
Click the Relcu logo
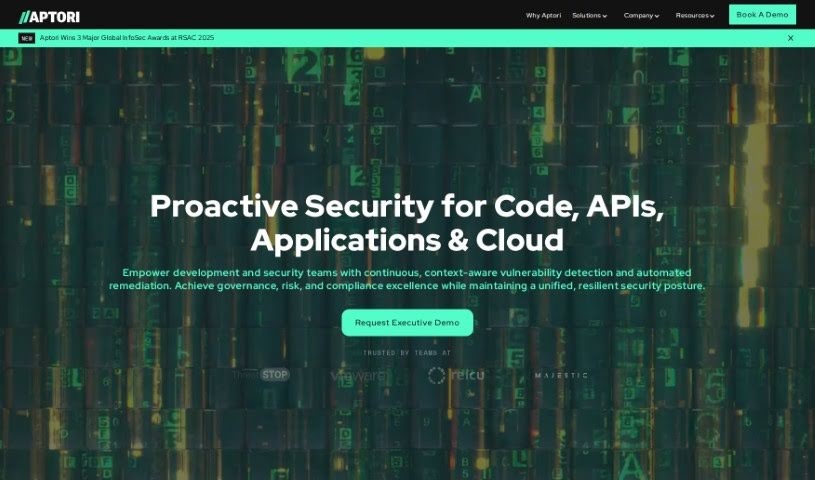pos(456,376)
